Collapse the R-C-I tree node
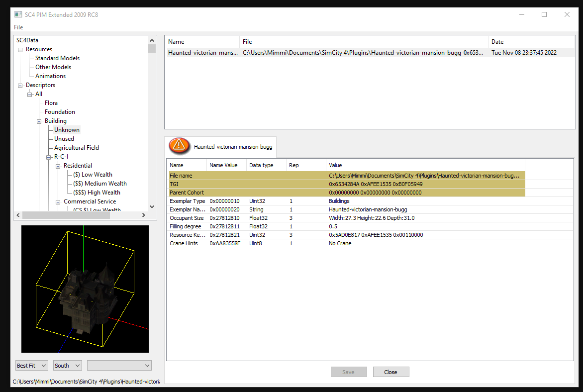The image size is (583, 392). click(x=48, y=157)
